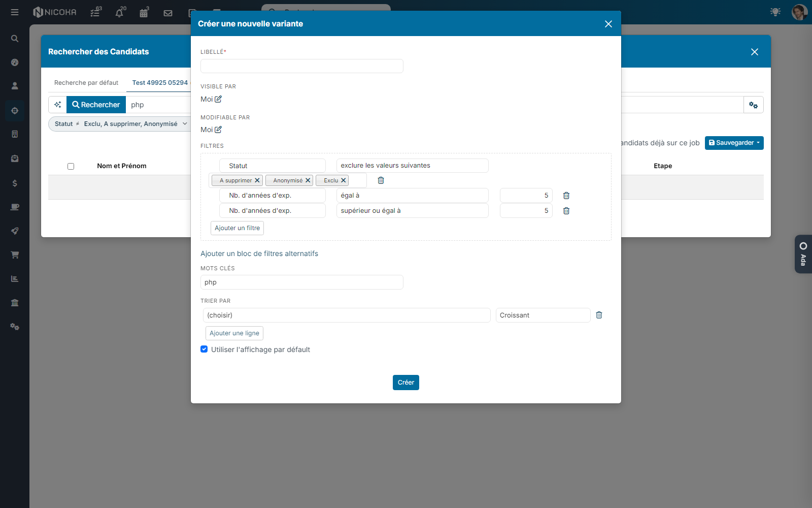Viewport: 812px width, 508px height.
Task: Uncheck 'Utiliser l'affichage par défaut'
Action: coord(204,349)
